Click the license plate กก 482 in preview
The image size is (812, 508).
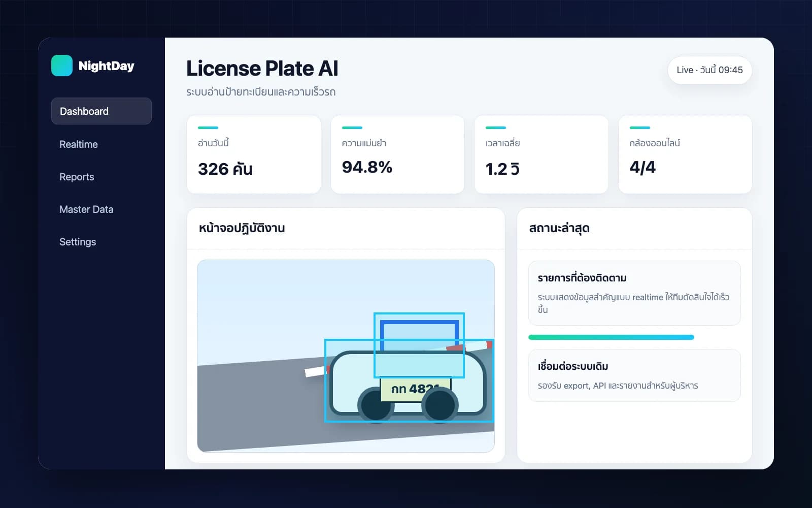click(x=416, y=389)
